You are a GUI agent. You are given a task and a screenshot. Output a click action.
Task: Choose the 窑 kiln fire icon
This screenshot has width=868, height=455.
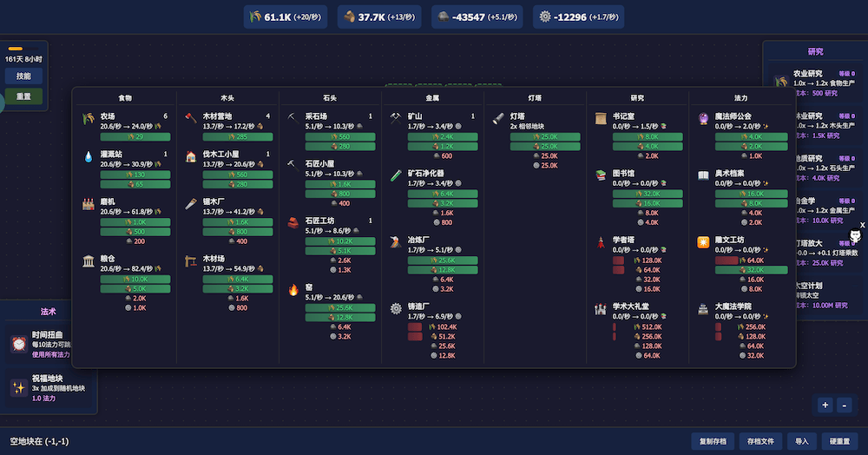pyautogui.click(x=293, y=290)
